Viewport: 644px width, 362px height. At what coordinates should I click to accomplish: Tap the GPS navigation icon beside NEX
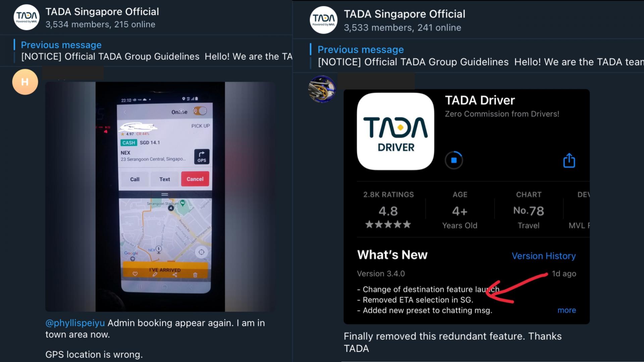(x=202, y=157)
